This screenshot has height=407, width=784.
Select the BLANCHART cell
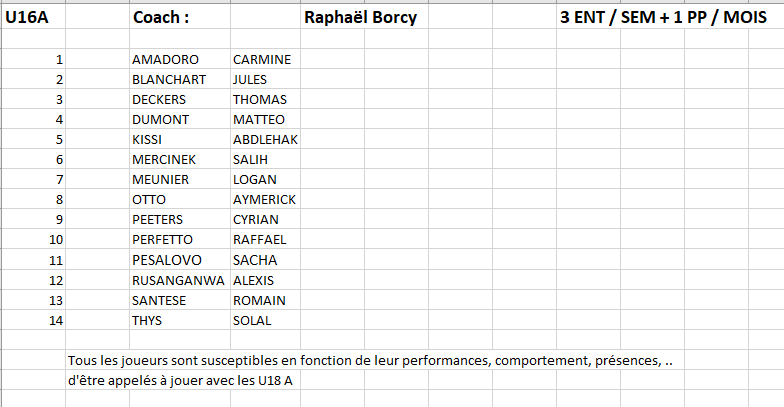tap(180, 80)
